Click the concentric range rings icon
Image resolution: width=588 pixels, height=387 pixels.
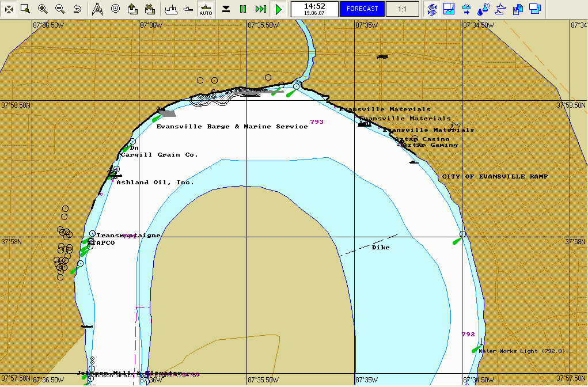pyautogui.click(x=115, y=9)
